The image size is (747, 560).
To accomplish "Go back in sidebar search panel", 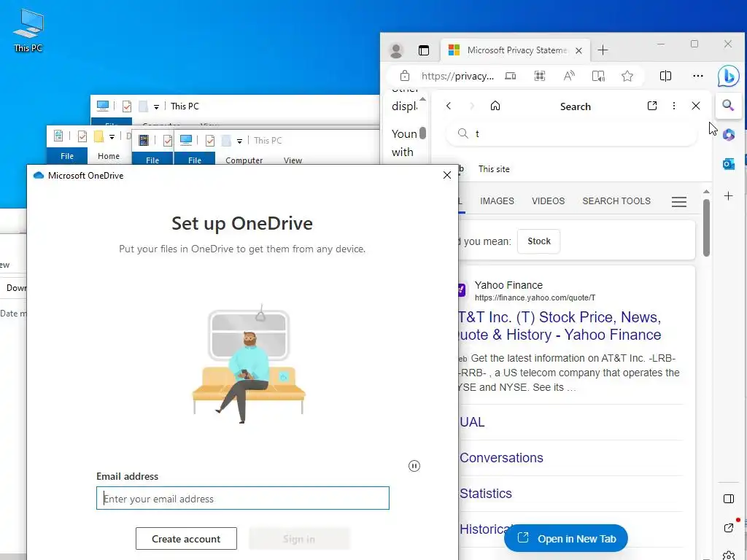I will pyautogui.click(x=449, y=106).
